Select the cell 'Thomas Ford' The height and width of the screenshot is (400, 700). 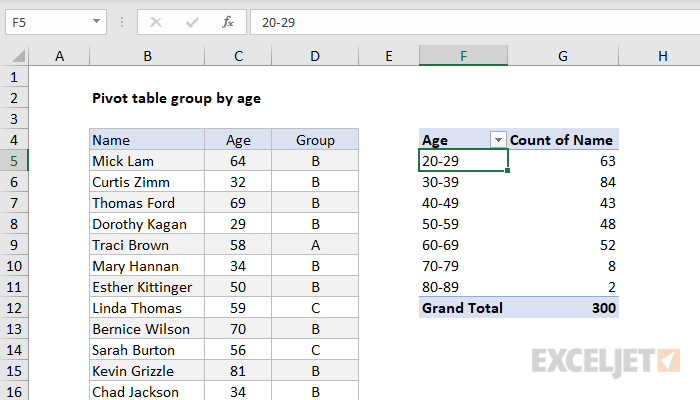point(147,203)
